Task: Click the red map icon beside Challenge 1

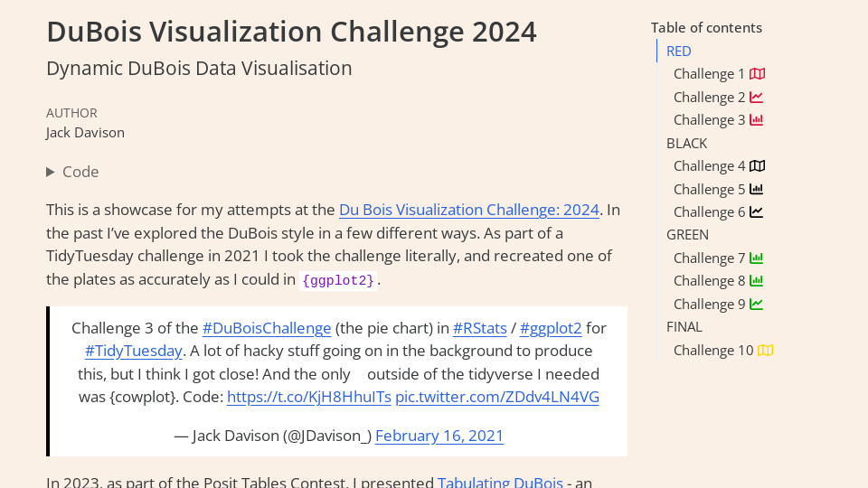Action: click(x=758, y=74)
